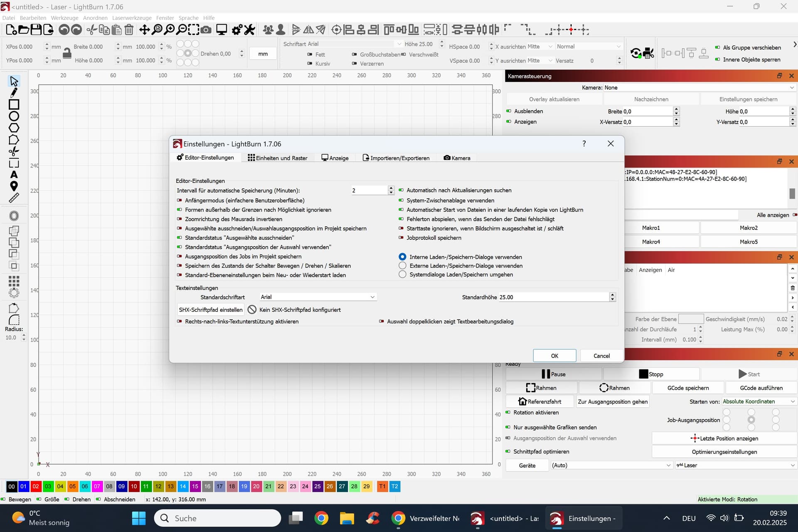Viewport: 798px width, 532px height.
Task: Switch to the Kamera settings tab
Action: click(x=457, y=158)
